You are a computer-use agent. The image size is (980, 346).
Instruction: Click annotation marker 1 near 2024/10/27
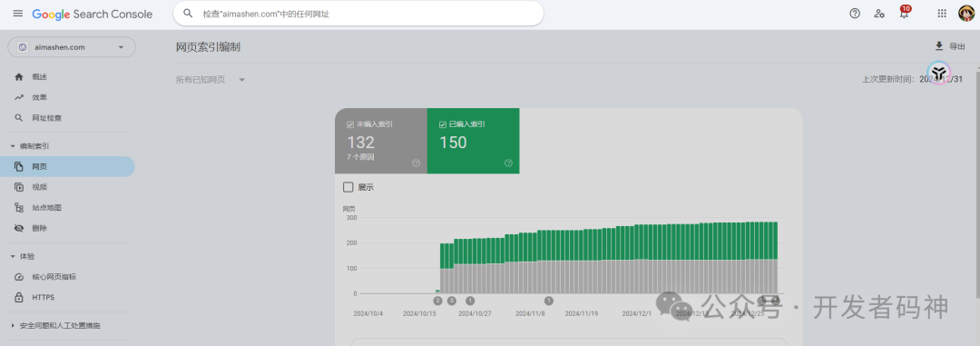click(x=470, y=301)
